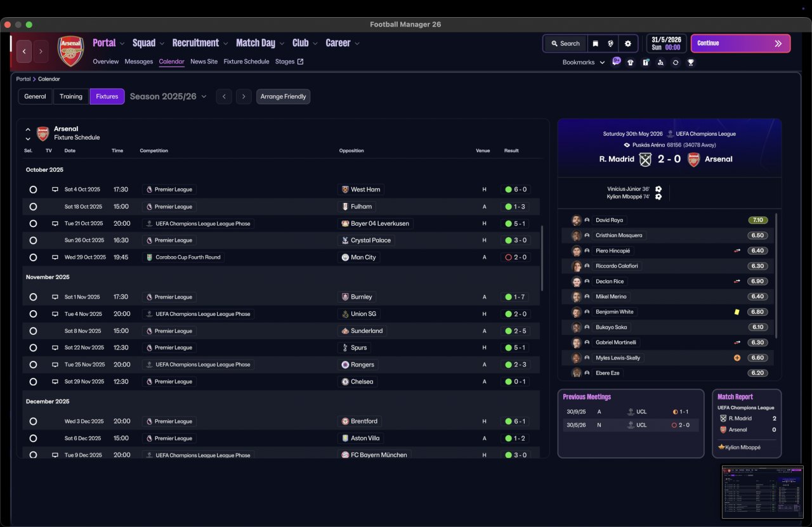The height and width of the screenshot is (527, 812).
Task: Select the West Ham fixture radio button
Action: 33,190
